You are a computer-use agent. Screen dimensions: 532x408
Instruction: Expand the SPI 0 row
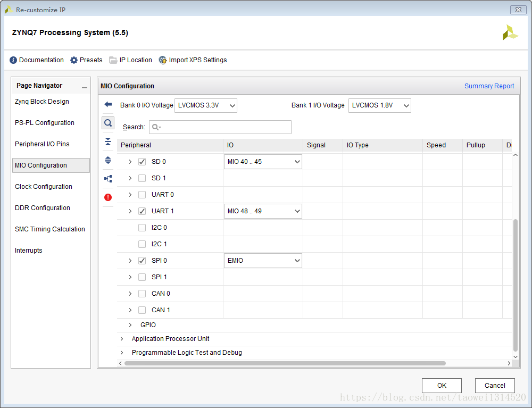point(130,261)
